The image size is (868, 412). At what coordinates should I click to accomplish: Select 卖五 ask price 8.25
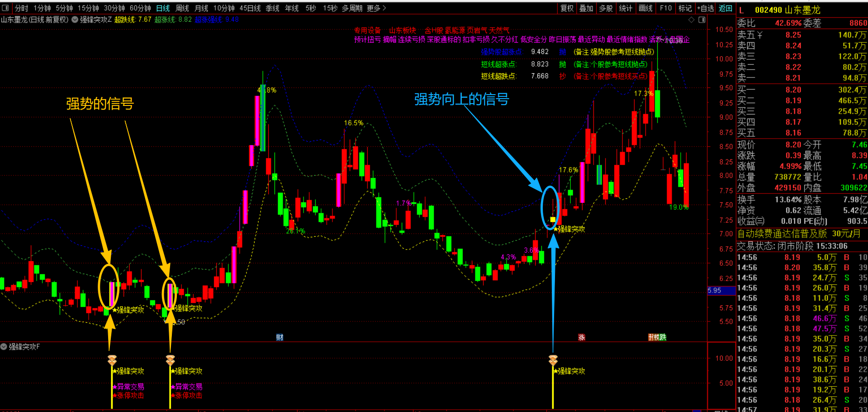click(x=793, y=35)
